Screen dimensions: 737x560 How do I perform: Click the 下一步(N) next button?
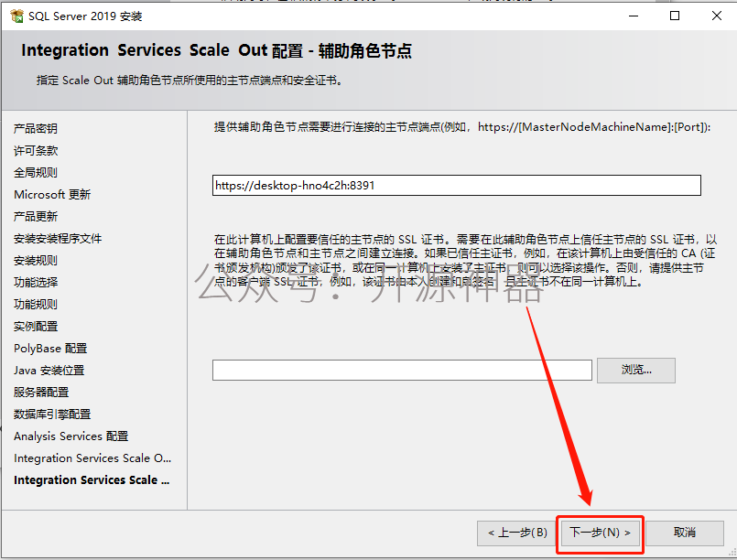tap(600, 533)
